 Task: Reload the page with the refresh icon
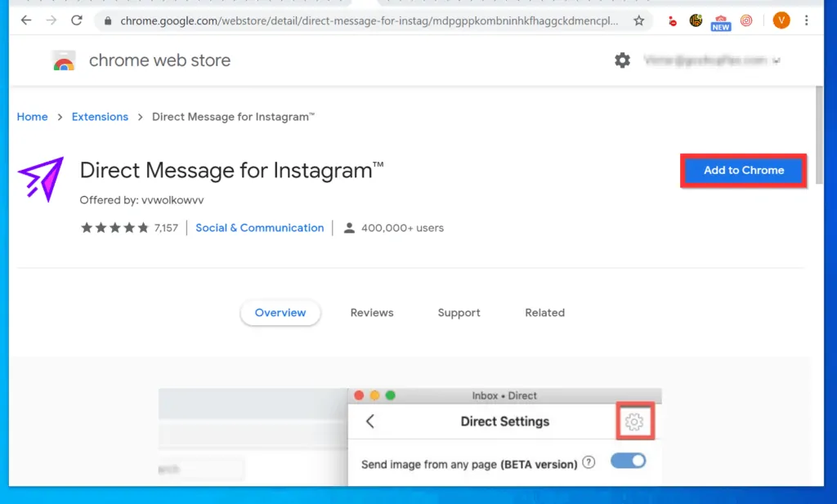click(77, 20)
